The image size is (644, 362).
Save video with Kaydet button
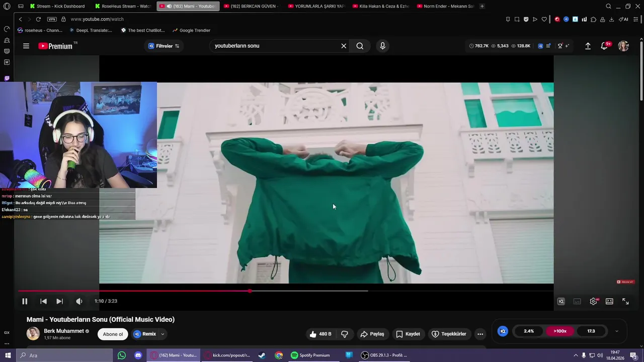[x=408, y=334]
